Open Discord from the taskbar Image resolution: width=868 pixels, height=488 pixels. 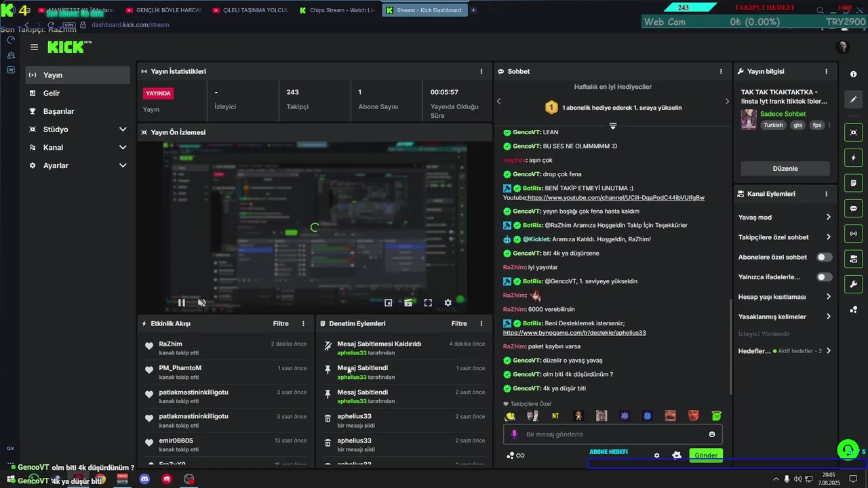tap(144, 479)
